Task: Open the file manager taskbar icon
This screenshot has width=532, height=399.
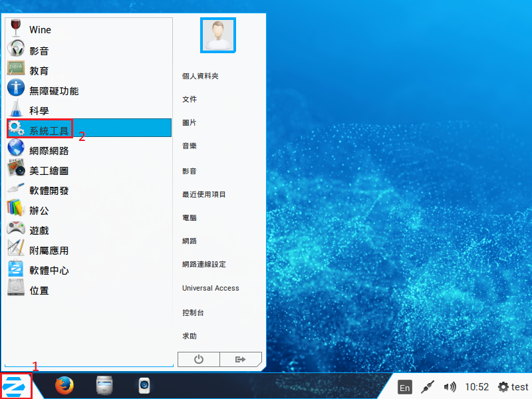Action: point(104,386)
